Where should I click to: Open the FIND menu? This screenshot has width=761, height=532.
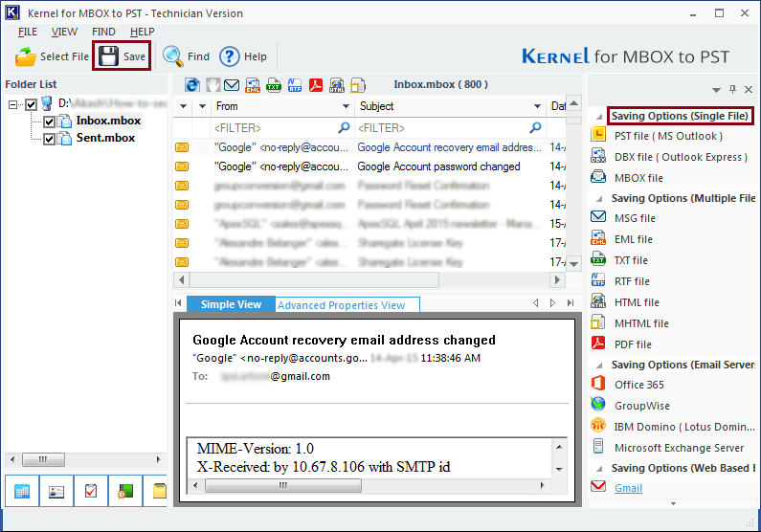coord(103,32)
